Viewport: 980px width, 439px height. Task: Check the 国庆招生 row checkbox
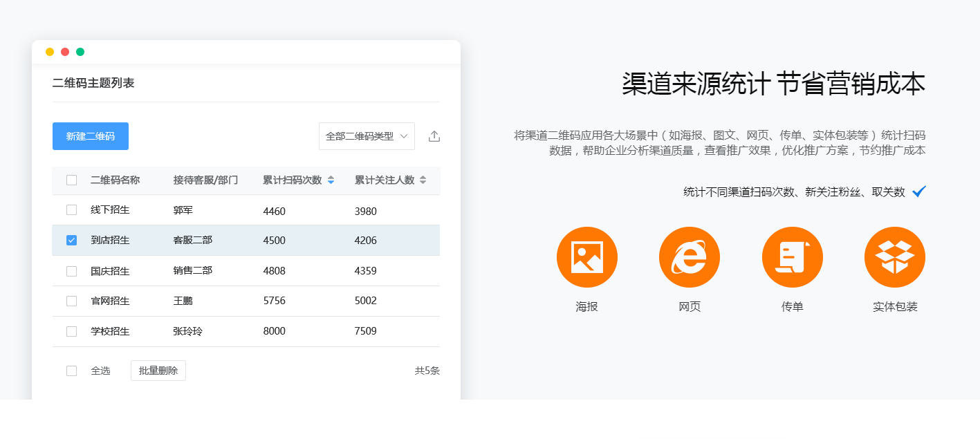(71, 271)
